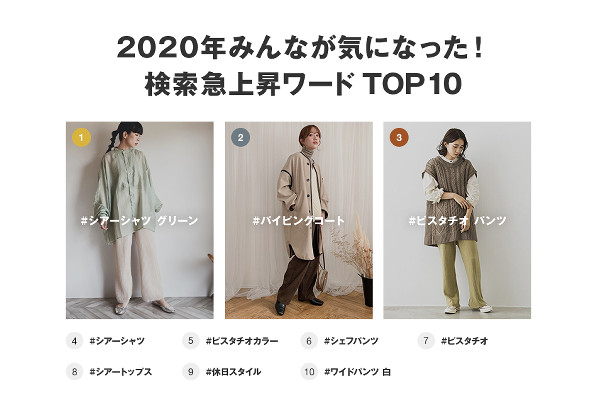This screenshot has height=400, width=600.
Task: Open the green sheer shirt photo
Action: click(x=140, y=220)
